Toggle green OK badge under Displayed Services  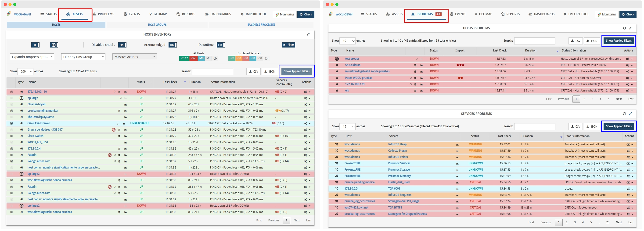(x=232, y=58)
